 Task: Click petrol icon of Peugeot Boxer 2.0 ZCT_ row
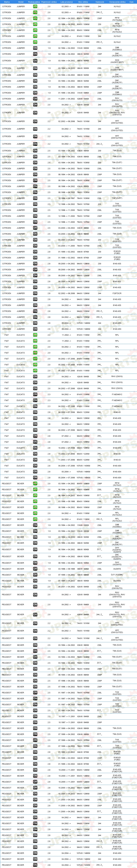pos(35,496)
